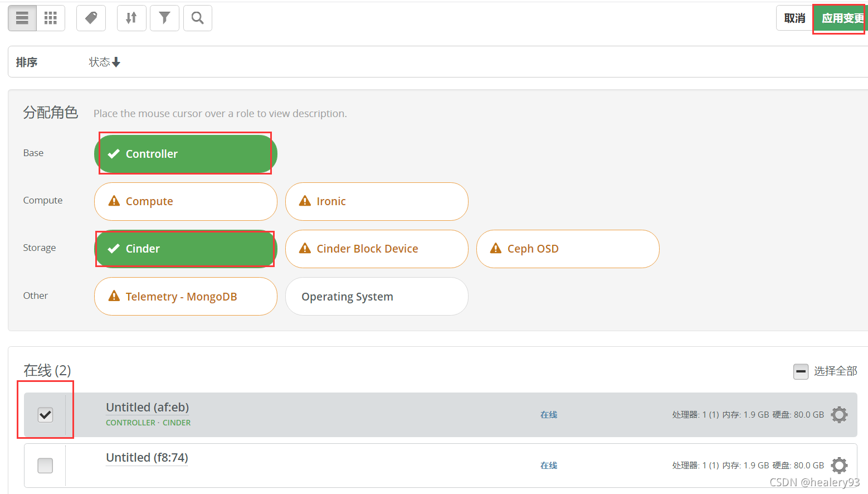868x494 pixels.
Task: Uncheck the selected node Untitled (af:eb)
Action: point(45,414)
